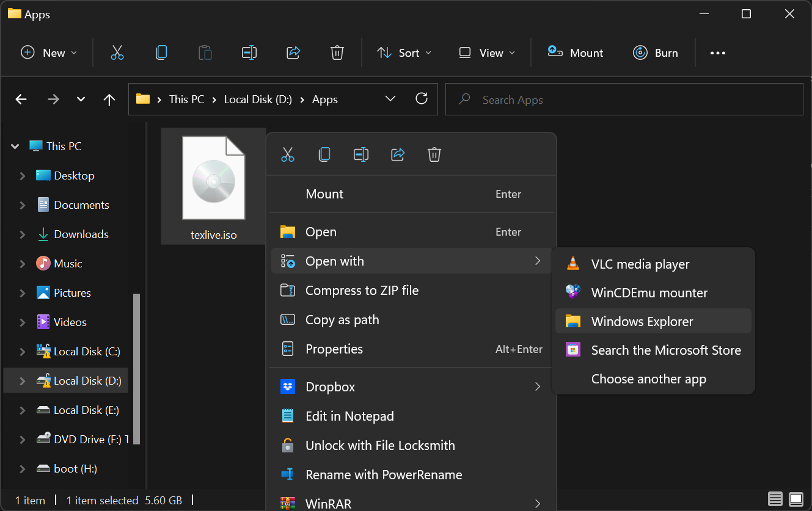Screen dimensions: 812x511
Task: Click the Delete trash icon in the toolbar
Action: tap(337, 53)
